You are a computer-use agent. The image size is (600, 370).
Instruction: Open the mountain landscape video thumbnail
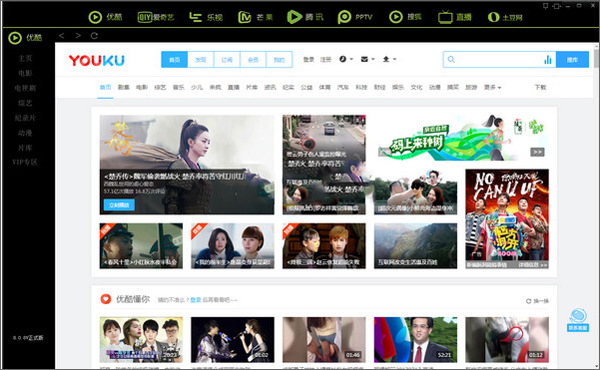416,246
